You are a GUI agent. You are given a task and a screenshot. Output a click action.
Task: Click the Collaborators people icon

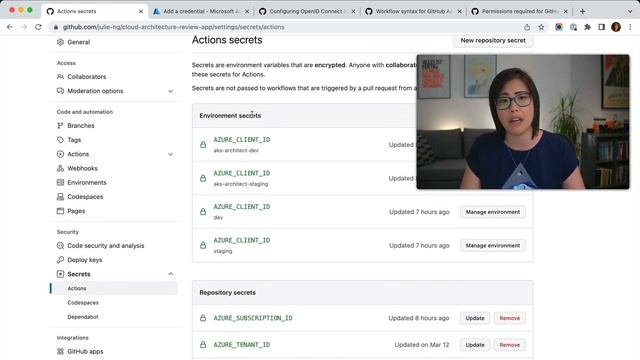pos(60,77)
